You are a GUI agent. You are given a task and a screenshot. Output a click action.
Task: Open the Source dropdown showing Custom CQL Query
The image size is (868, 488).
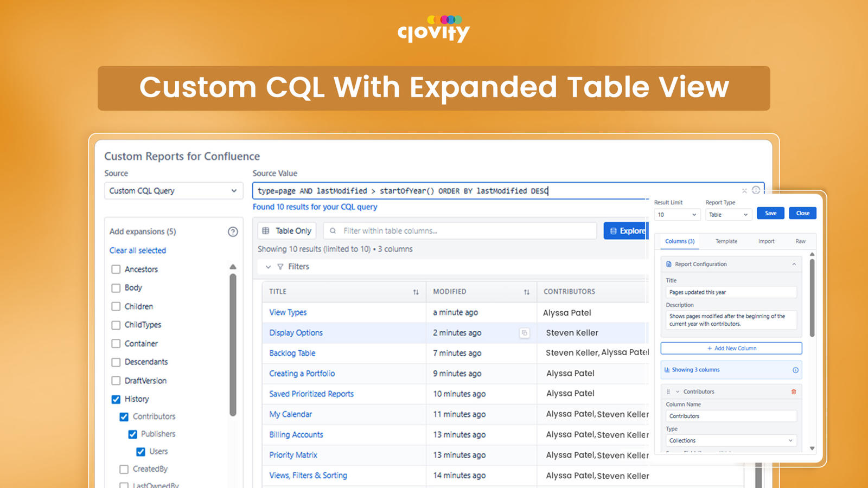tap(174, 191)
